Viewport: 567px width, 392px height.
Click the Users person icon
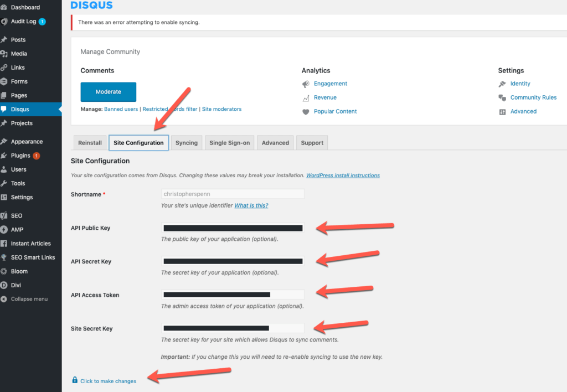pos(4,169)
